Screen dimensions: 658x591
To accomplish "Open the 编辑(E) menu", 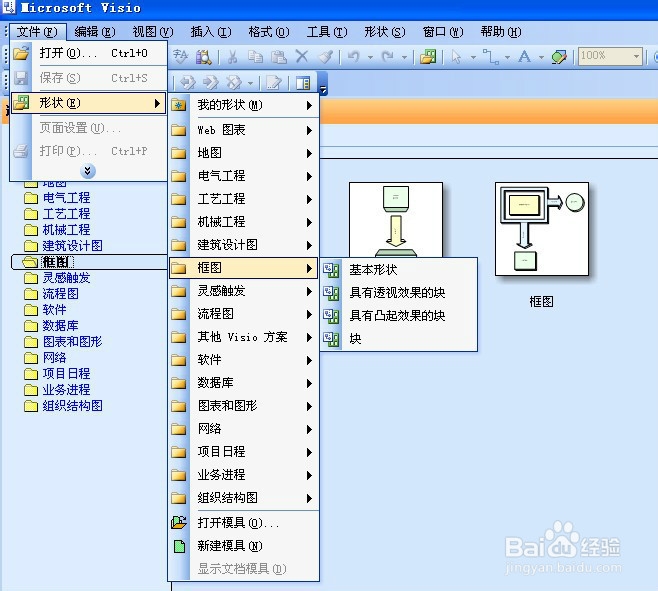I will (95, 32).
